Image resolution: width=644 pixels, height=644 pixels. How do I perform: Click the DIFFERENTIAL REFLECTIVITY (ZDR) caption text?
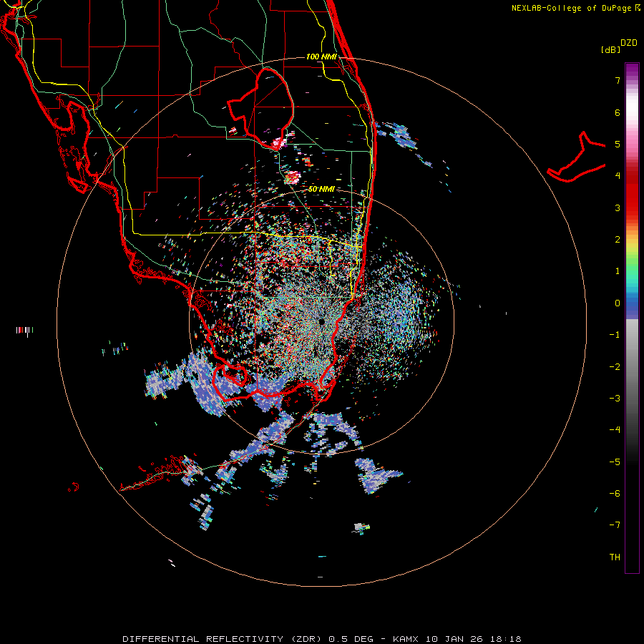click(223, 639)
